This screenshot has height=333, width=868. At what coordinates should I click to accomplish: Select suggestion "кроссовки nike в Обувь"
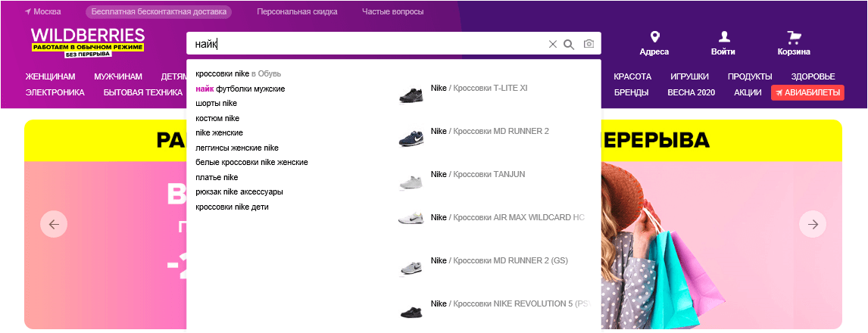point(238,74)
